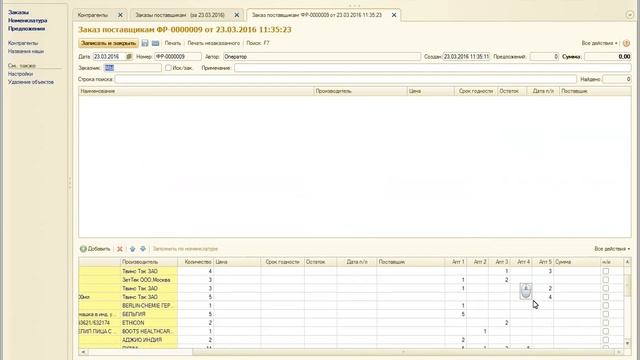Delete row using the red X icon
The image size is (640, 360).
pyautogui.click(x=120, y=249)
